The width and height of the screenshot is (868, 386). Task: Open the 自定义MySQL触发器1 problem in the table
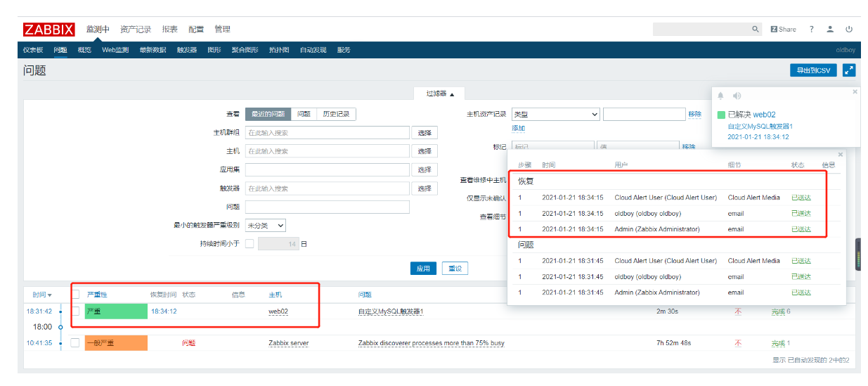point(391,311)
